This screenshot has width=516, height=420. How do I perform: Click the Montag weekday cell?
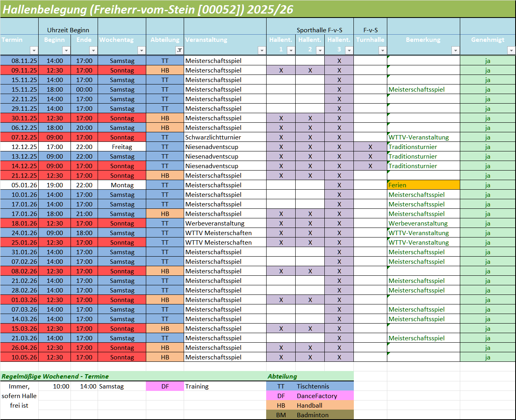[122, 185]
